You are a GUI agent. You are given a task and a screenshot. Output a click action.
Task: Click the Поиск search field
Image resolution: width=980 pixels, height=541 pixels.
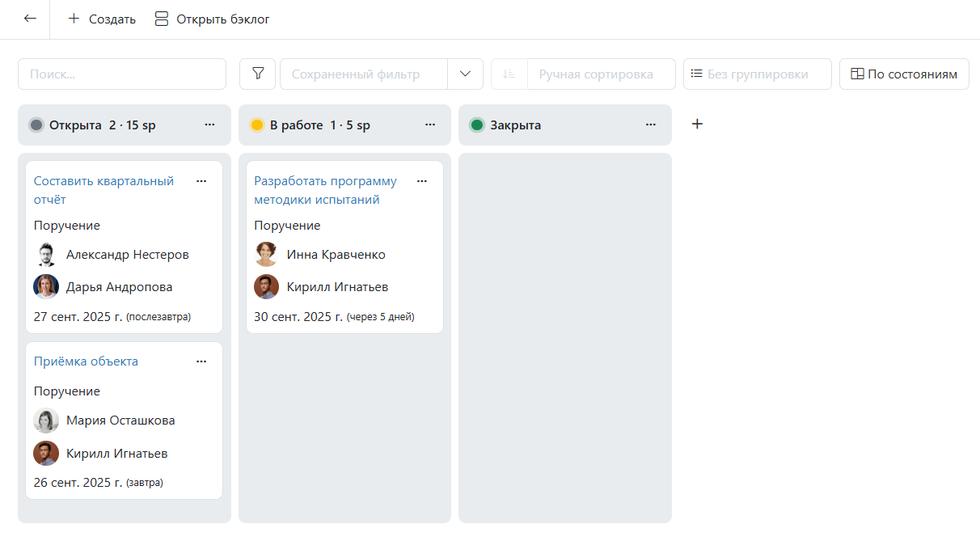[122, 74]
